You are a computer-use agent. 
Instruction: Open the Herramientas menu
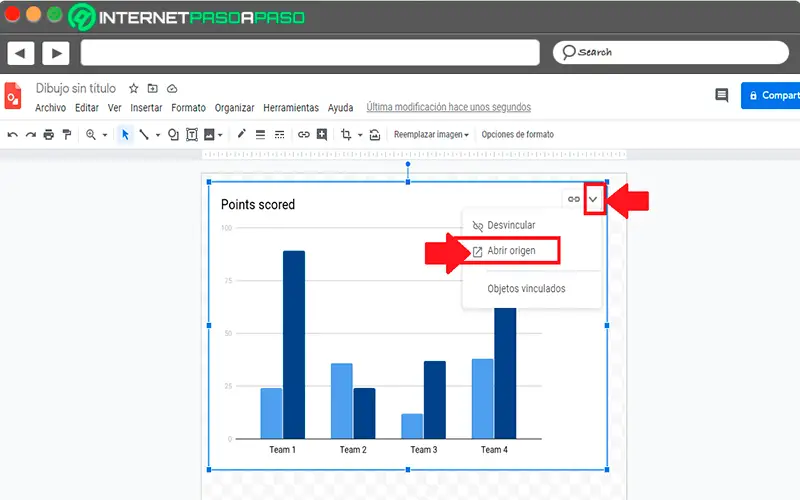[291, 108]
